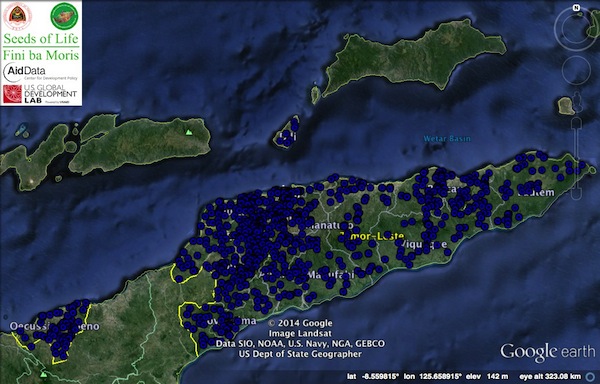Click the Move joystick circle
The image size is (600, 384).
click(x=576, y=70)
